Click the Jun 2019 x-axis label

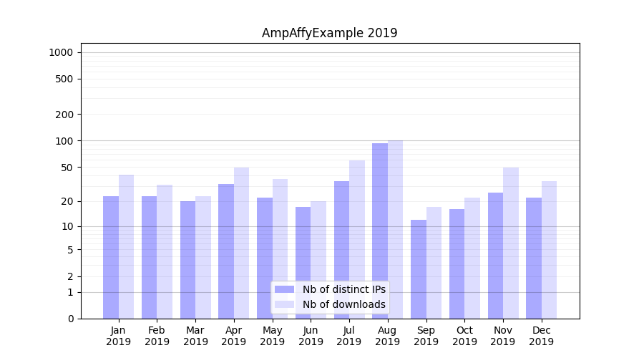311,336
